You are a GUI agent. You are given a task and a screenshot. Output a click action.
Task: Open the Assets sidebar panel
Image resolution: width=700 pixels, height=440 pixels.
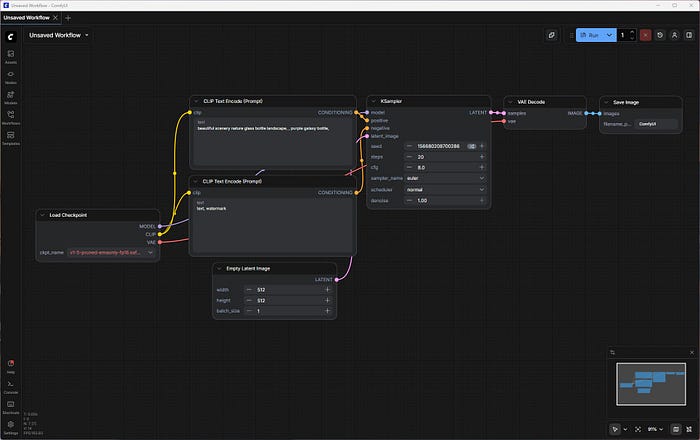tap(11, 57)
